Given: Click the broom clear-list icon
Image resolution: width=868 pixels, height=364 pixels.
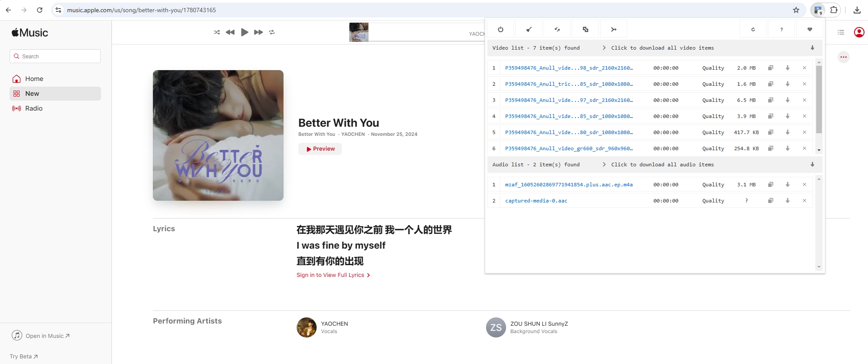Looking at the screenshot, I should click(529, 30).
